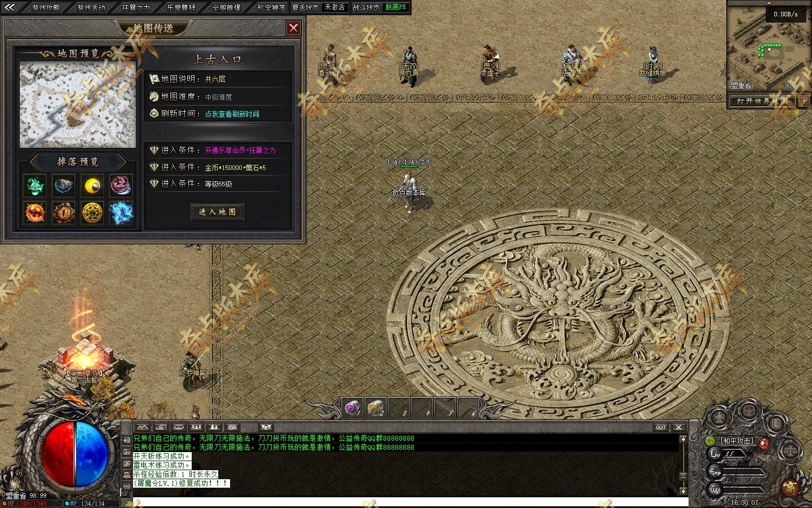This screenshot has height=508, width=812.
Task: Click the plus icon beside the world map button
Action: pos(804,102)
